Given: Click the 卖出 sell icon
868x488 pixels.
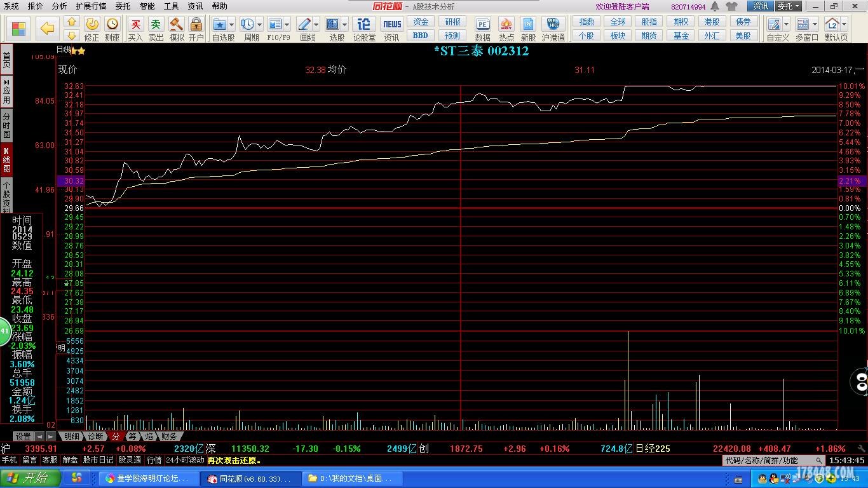Looking at the screenshot, I should [x=156, y=24].
